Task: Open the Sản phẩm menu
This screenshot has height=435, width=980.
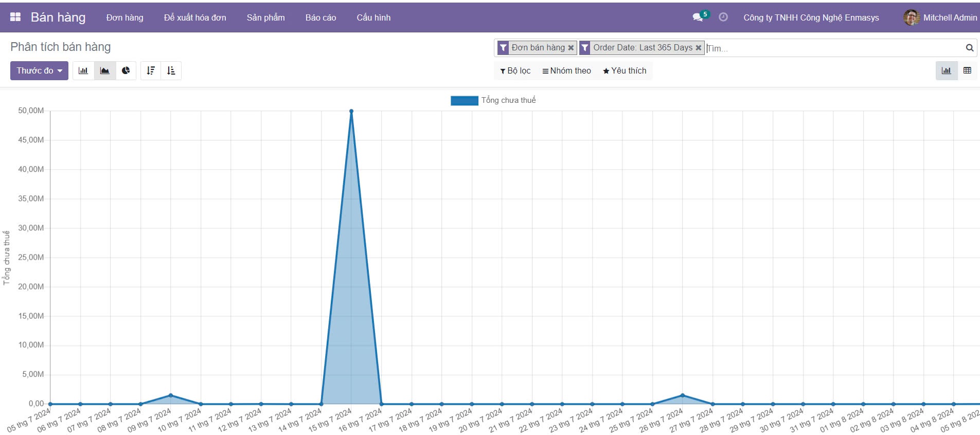Action: pyautogui.click(x=265, y=17)
